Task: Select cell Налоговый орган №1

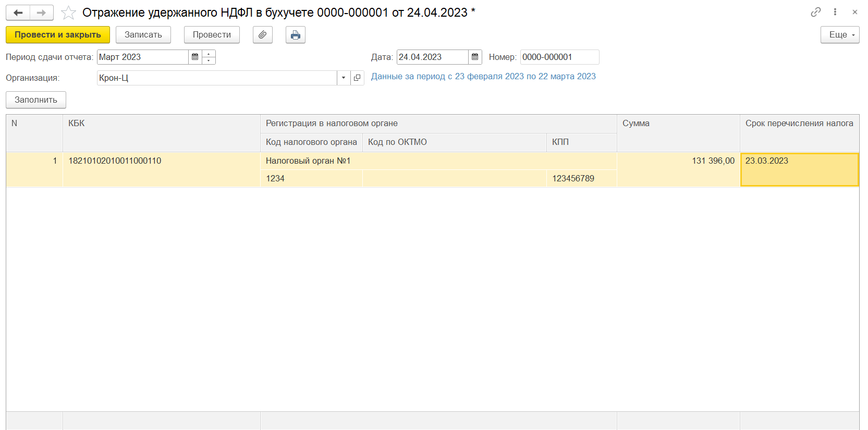Action: (438, 161)
